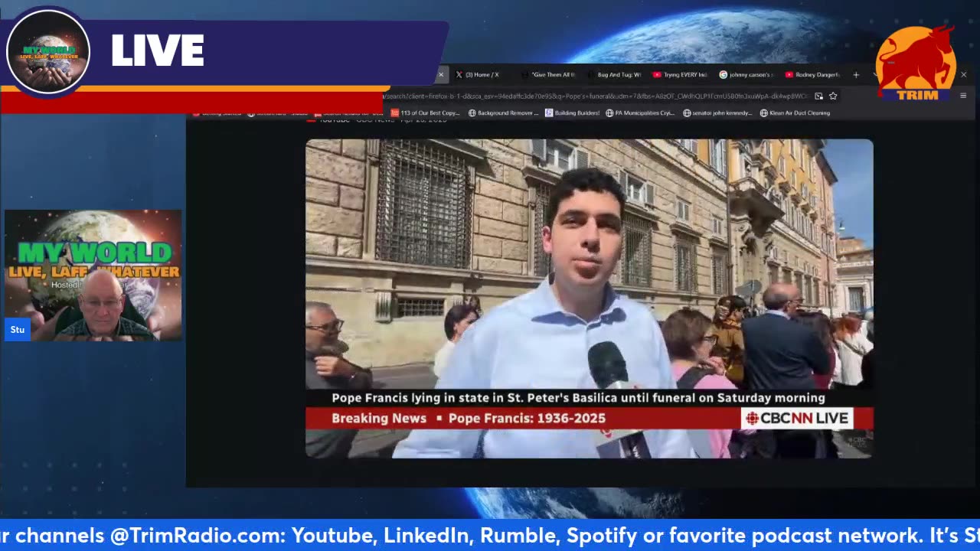Open the Klean Air Duct Cleaning bookmark
Viewport: 980px width, 551px height.
[795, 113]
